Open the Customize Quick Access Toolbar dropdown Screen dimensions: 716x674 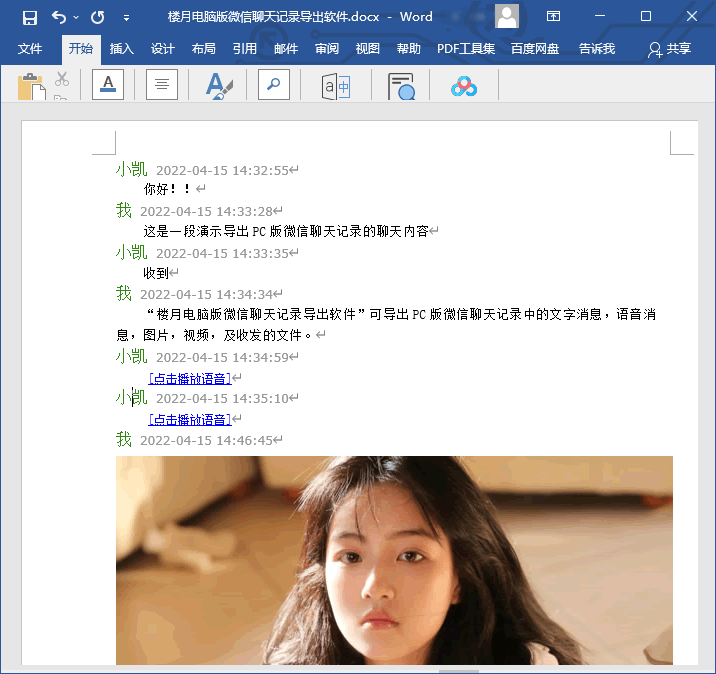pyautogui.click(x=126, y=18)
